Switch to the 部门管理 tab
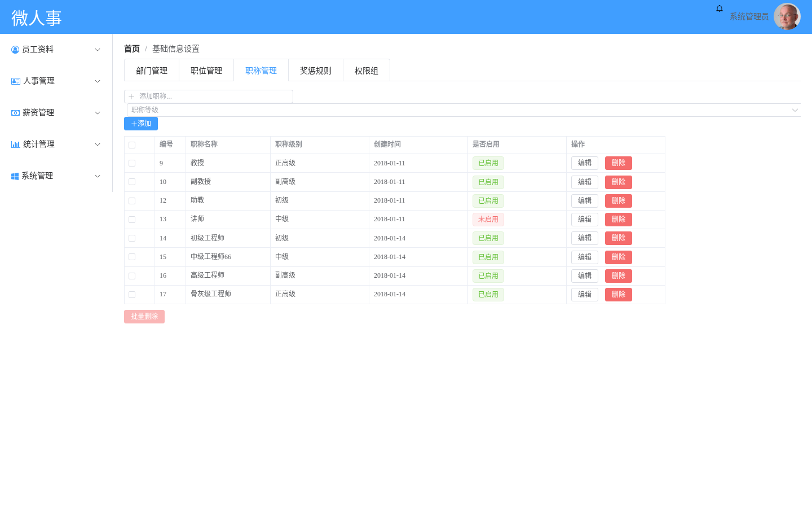The height and width of the screenshot is (508, 812). pos(152,71)
